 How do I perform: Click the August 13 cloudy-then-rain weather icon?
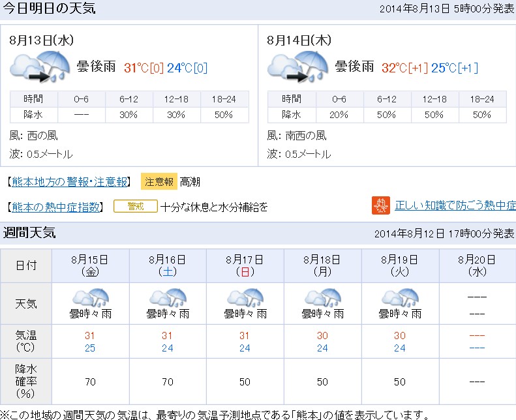[40, 67]
